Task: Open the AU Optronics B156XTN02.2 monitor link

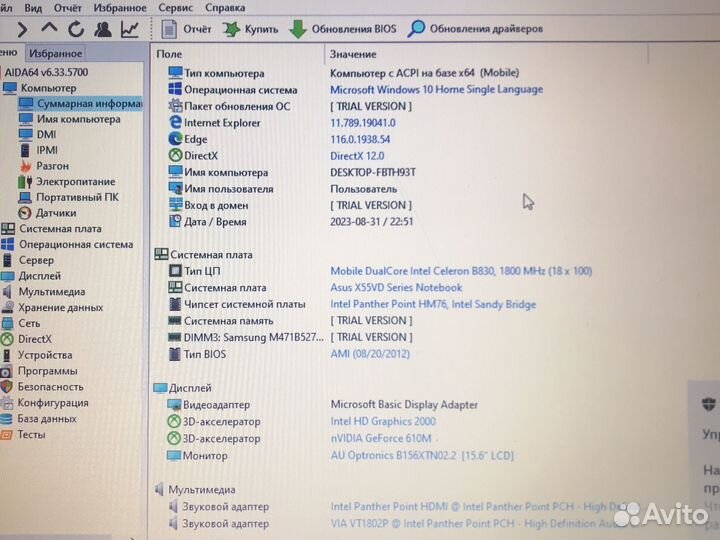Action: click(x=422, y=456)
